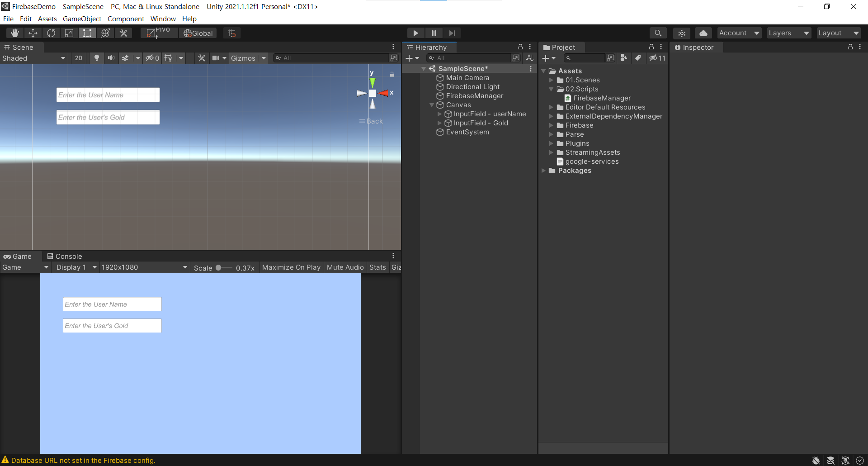Collapse the Canvas object
The height and width of the screenshot is (466, 868).
coord(432,105)
